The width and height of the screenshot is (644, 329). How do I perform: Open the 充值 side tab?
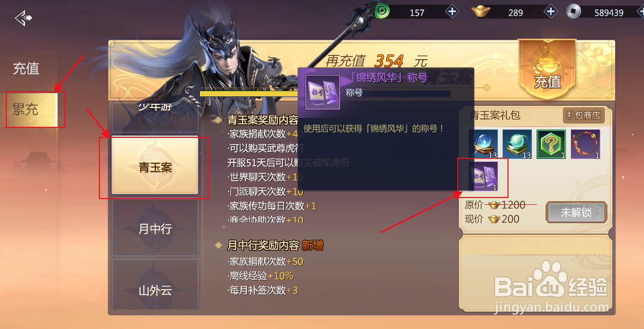tap(26, 68)
